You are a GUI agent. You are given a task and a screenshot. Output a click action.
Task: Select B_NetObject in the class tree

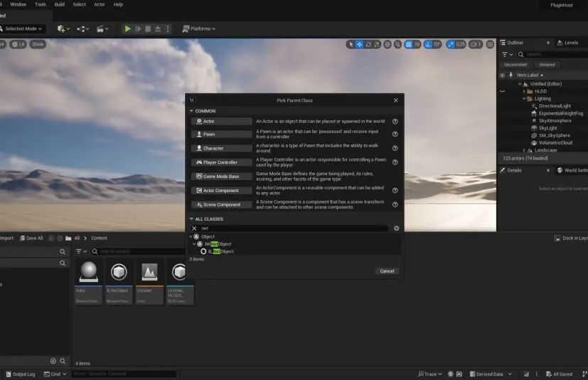coord(220,251)
